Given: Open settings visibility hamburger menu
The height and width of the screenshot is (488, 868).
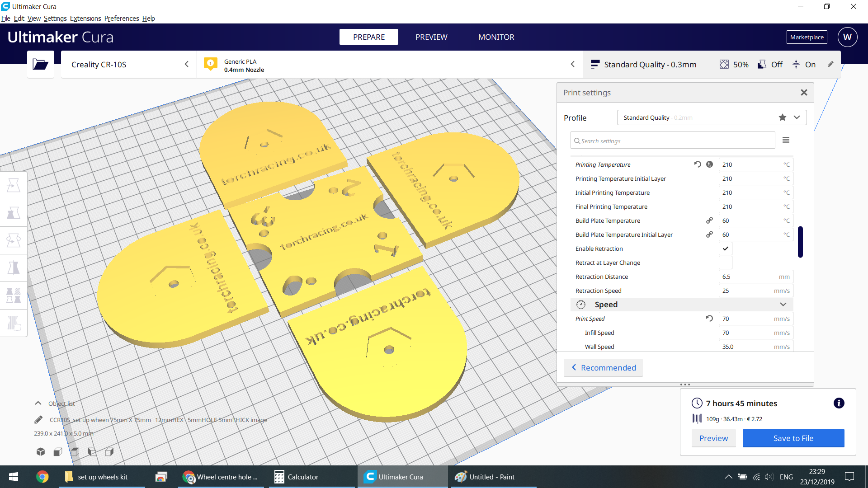Looking at the screenshot, I should pos(786,140).
